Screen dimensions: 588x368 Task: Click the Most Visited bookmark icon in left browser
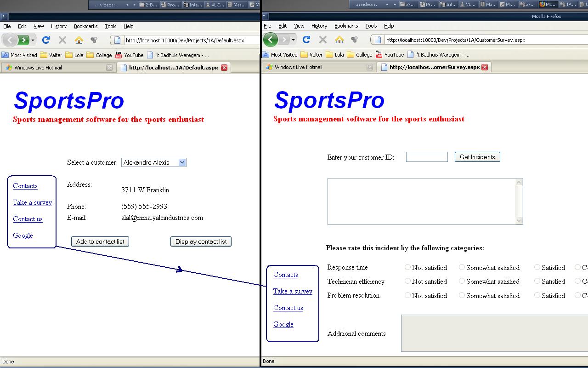(6, 55)
